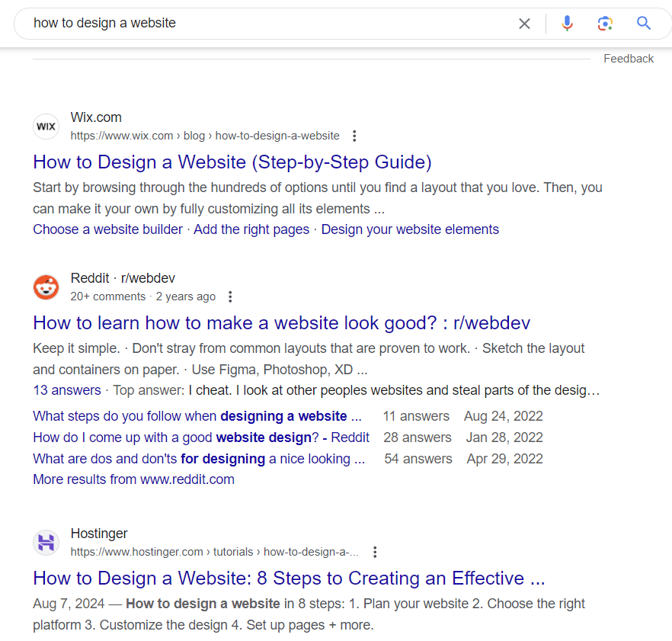Open the three-dot menu on the Reddit result
The height and width of the screenshot is (641, 672).
[230, 296]
